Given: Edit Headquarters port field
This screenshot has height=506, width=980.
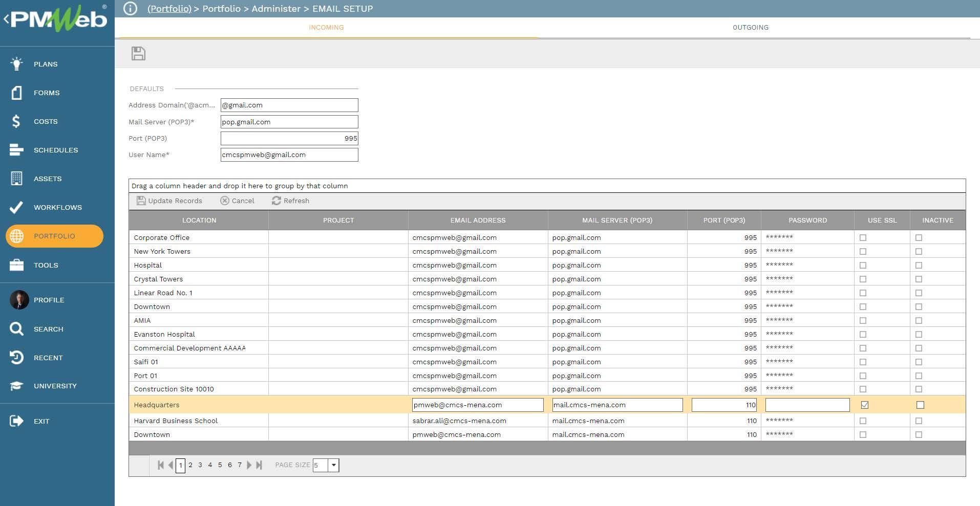Looking at the screenshot, I should (724, 405).
